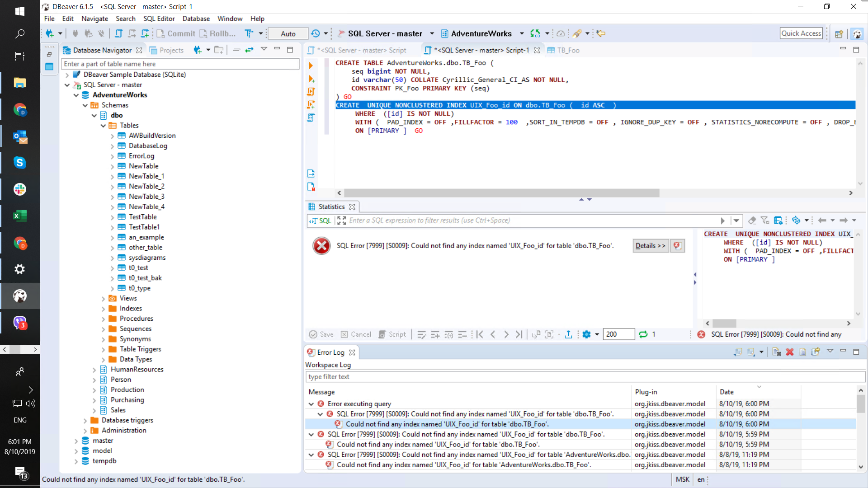Image resolution: width=868 pixels, height=488 pixels.
Task: Expand the Production schema node
Action: click(x=94, y=389)
